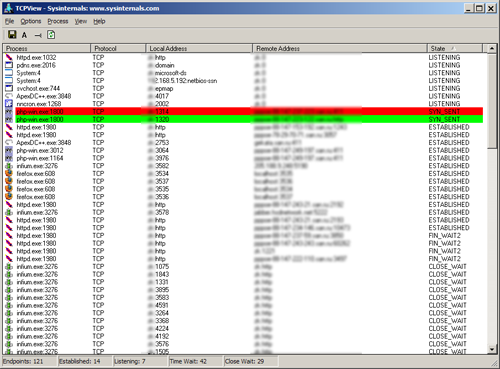Click local address 192.168.5.192:netbios-ssn
The image size is (500, 369).
click(x=183, y=81)
